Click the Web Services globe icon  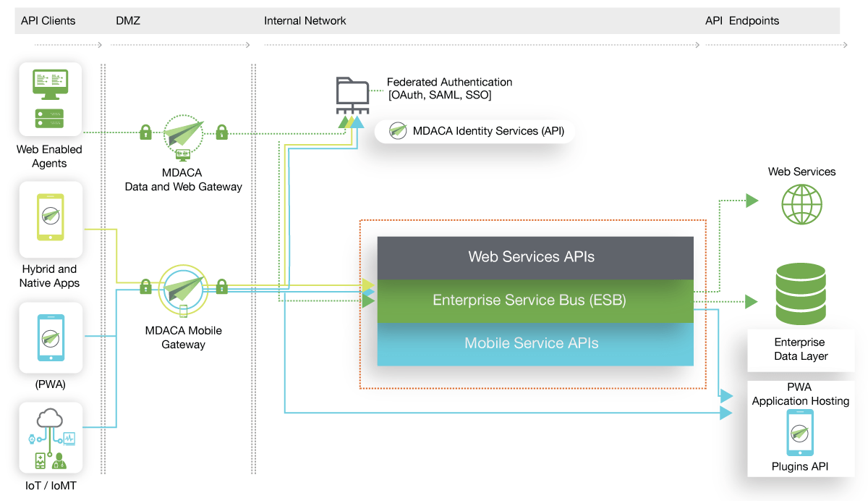point(801,205)
